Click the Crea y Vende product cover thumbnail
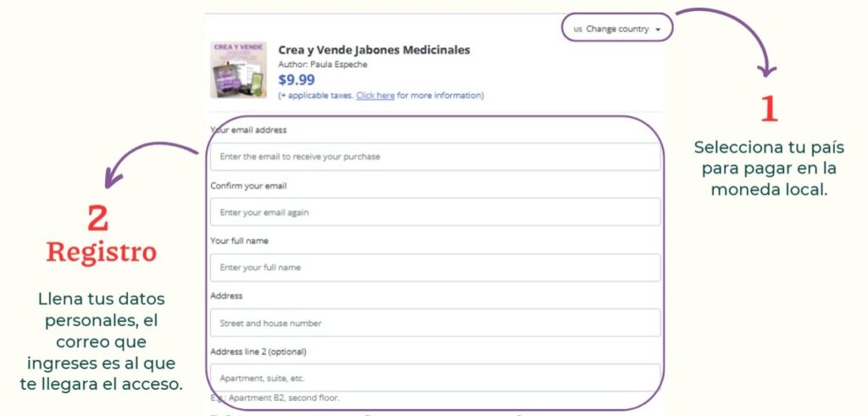Viewport: 868px width, 416px height. coord(238,69)
